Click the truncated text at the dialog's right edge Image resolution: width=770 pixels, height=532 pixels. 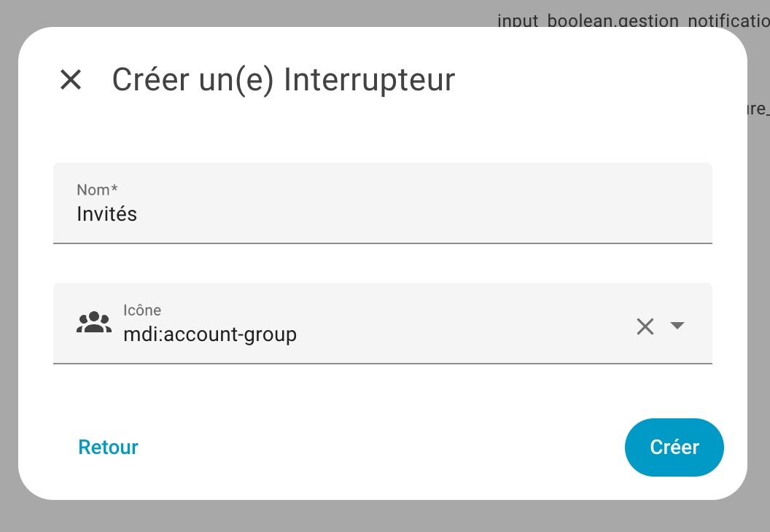click(756, 110)
